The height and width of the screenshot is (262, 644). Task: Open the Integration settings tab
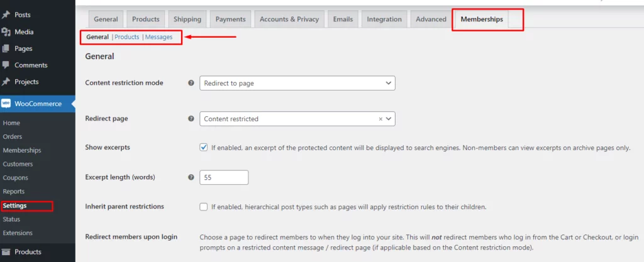pos(384,19)
